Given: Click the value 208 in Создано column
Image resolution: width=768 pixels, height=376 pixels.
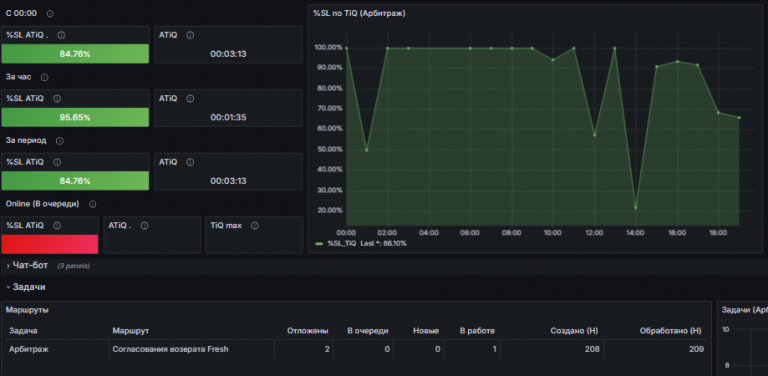Looking at the screenshot, I should pos(592,349).
